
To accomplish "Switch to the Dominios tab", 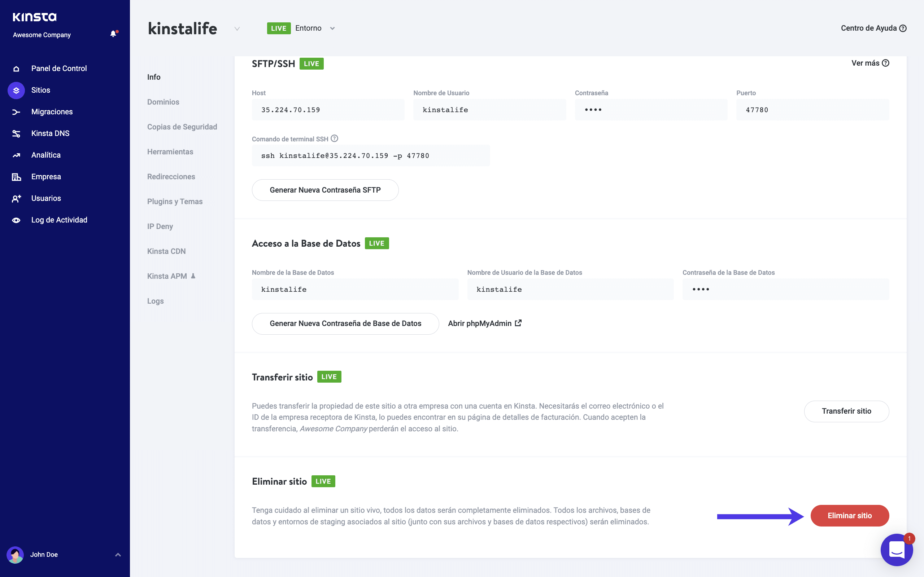I will pos(163,102).
